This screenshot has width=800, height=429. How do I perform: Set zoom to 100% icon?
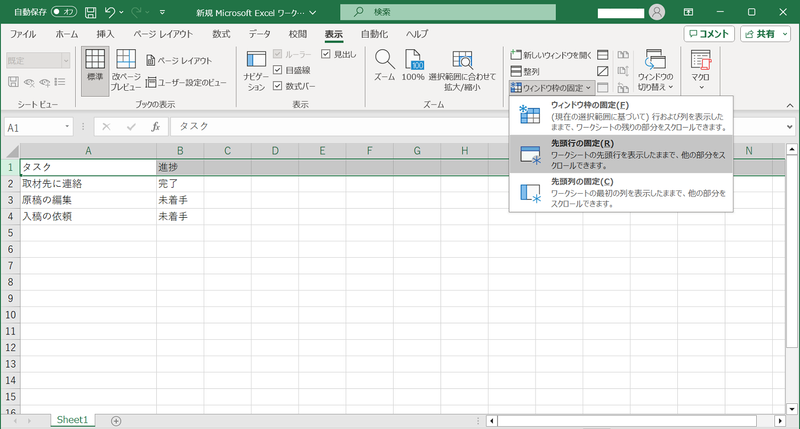pyautogui.click(x=413, y=66)
